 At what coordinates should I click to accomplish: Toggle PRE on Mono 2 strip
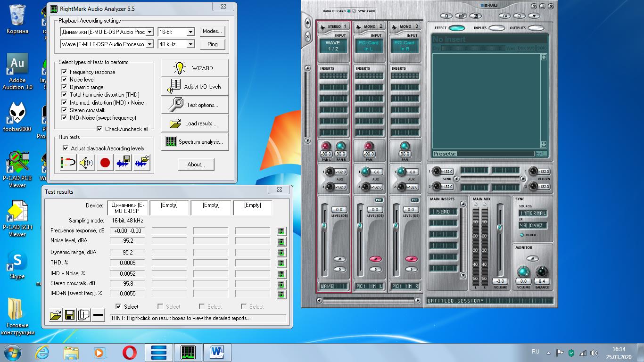pos(379,200)
